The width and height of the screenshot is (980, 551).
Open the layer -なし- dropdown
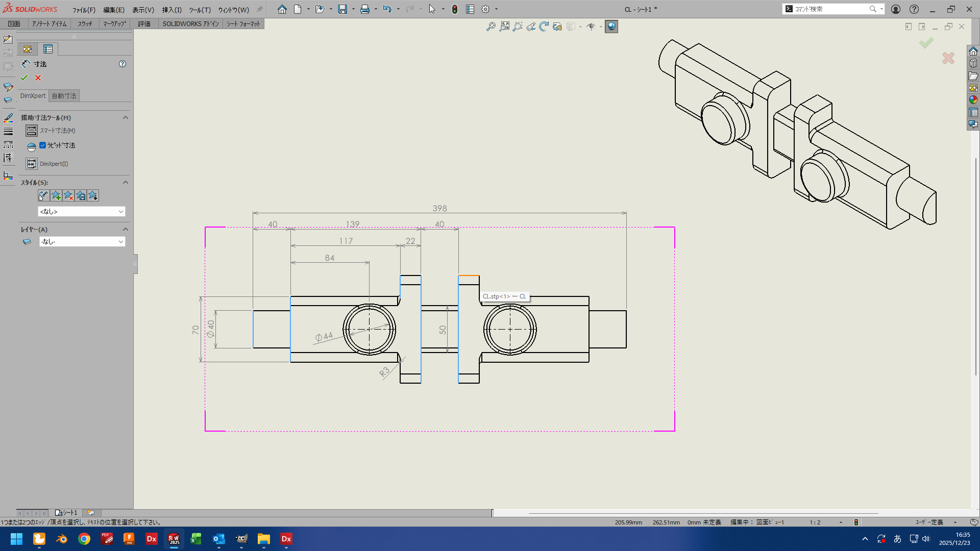point(82,241)
